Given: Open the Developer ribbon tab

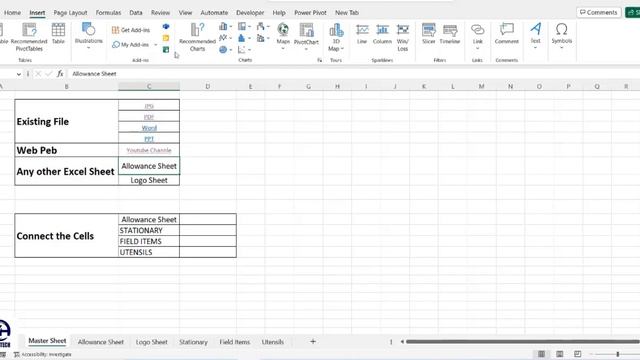Looking at the screenshot, I should [x=250, y=13].
